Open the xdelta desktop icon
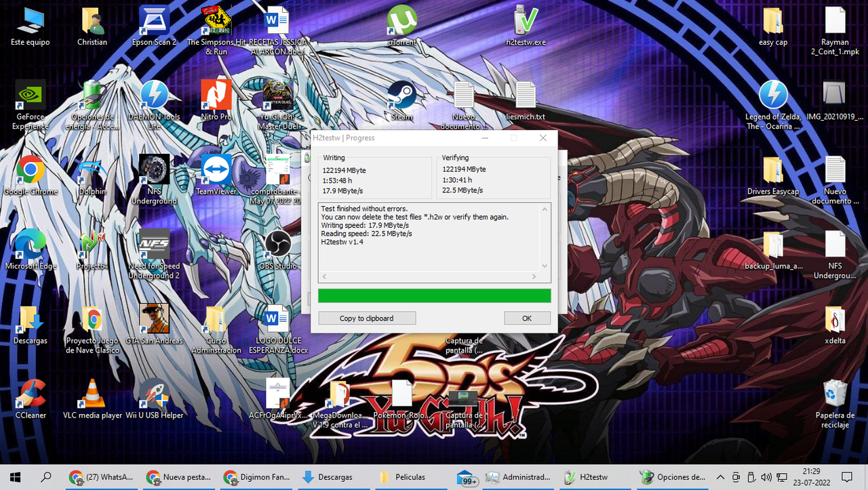 [835, 325]
